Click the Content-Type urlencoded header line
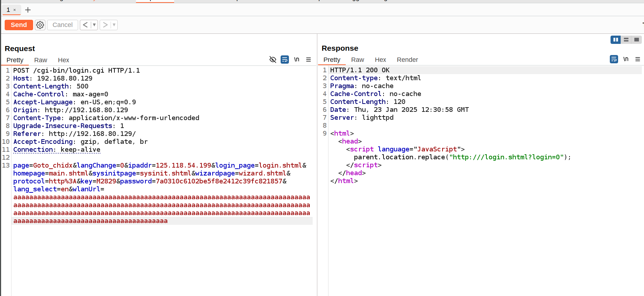 [x=106, y=118]
